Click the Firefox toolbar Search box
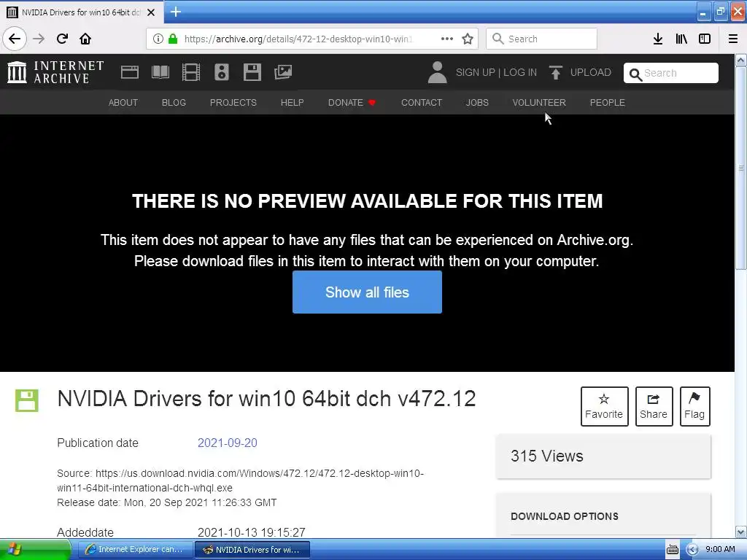The width and height of the screenshot is (747, 560). pyautogui.click(x=542, y=39)
